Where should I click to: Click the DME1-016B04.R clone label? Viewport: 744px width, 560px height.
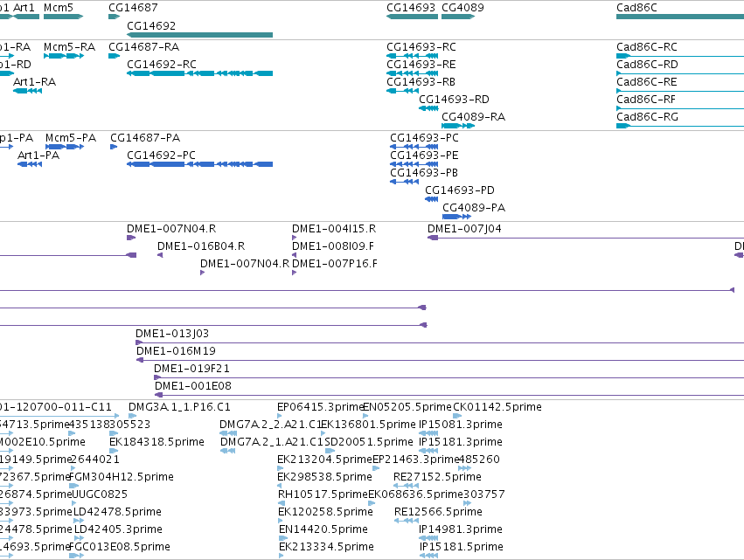pyautogui.click(x=201, y=246)
